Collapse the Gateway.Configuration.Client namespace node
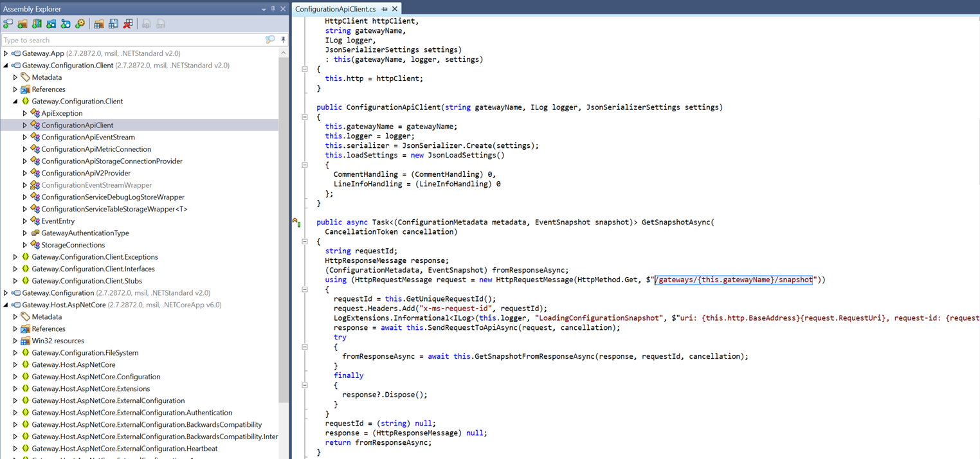Viewport: 980px width, 459px height. tap(15, 101)
